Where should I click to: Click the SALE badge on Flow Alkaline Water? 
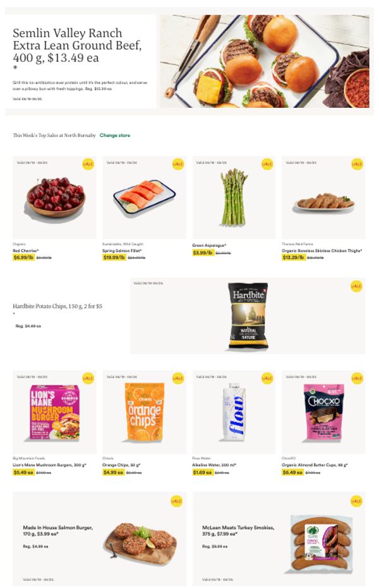point(267,378)
